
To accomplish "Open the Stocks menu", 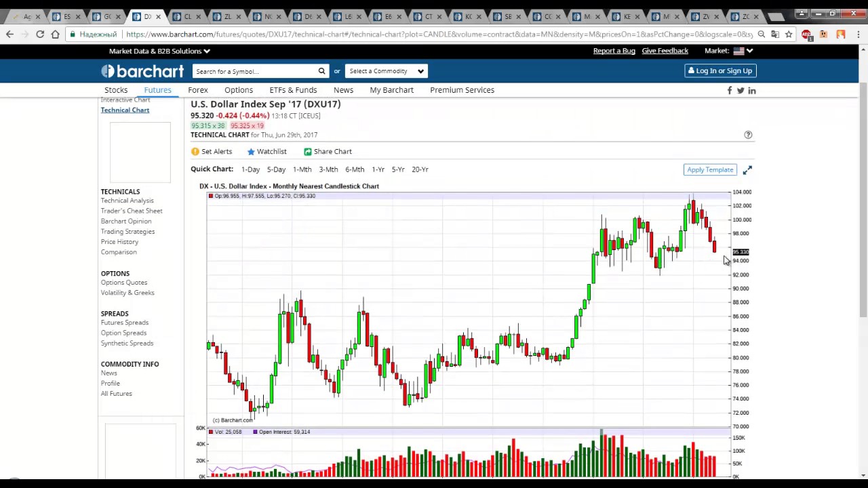I will 116,90.
